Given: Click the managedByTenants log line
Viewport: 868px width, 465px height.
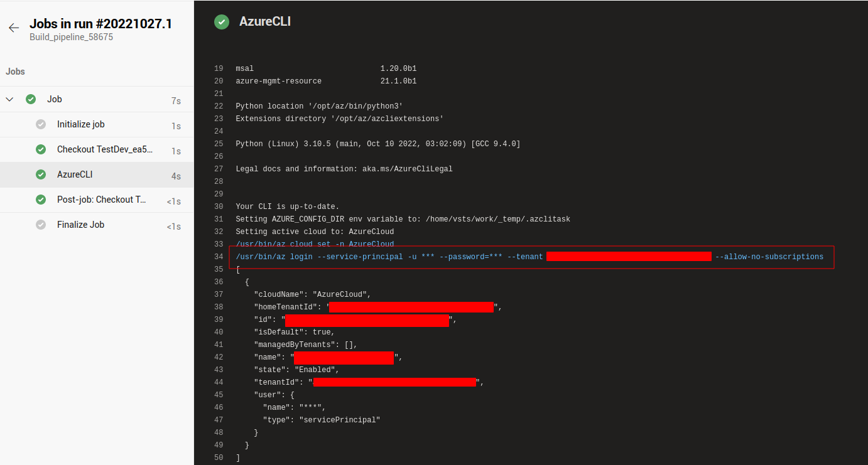Looking at the screenshot, I should (305, 345).
